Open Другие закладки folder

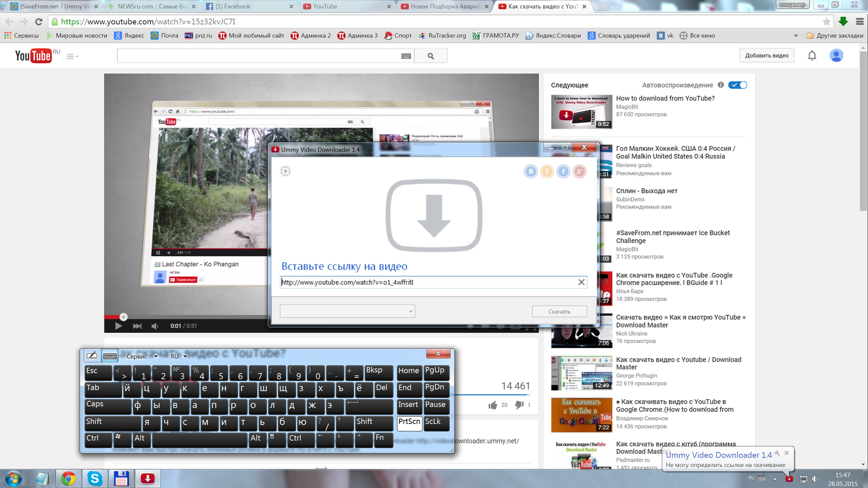pyautogui.click(x=835, y=35)
